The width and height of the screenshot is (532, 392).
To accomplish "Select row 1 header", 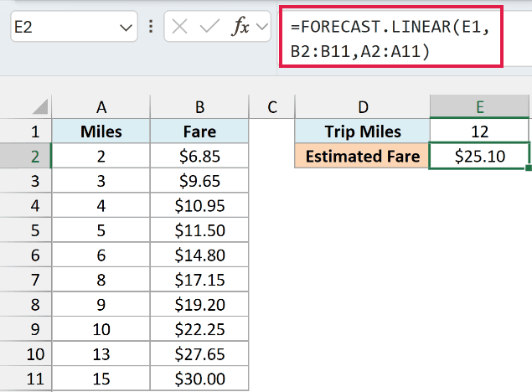I will click(x=26, y=132).
